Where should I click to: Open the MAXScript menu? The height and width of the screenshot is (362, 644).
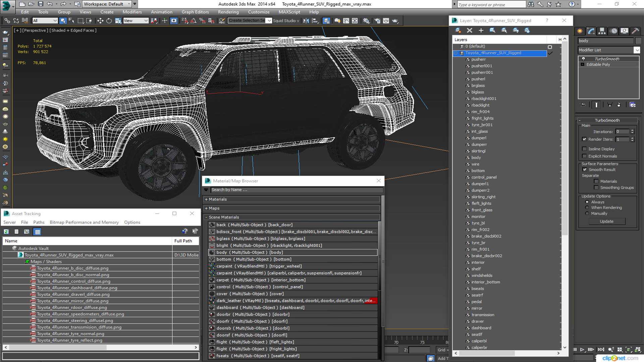click(x=289, y=12)
